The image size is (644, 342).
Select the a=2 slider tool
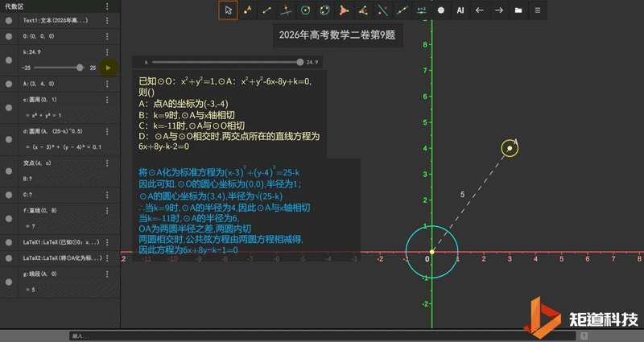click(x=421, y=10)
